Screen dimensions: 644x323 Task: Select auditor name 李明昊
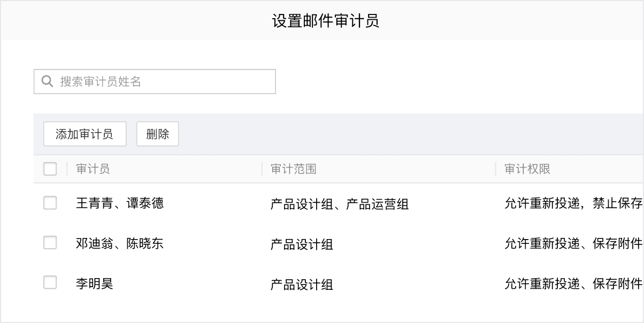pyautogui.click(x=95, y=283)
